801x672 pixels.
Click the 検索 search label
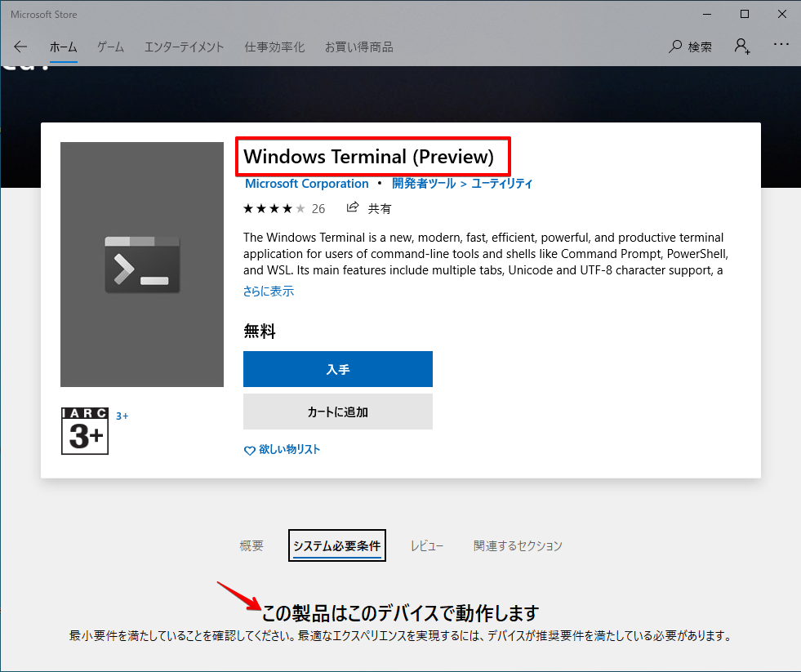point(700,47)
